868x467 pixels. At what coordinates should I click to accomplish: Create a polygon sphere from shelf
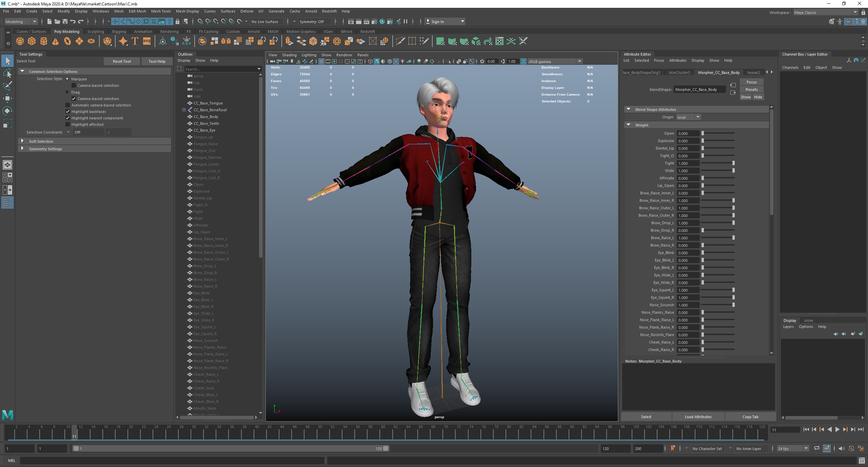[x=20, y=41]
